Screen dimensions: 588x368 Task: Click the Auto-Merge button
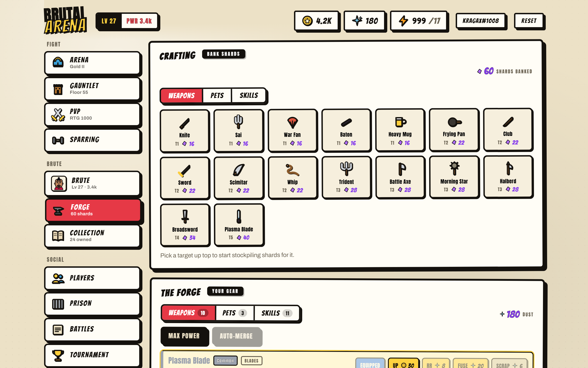(236, 336)
